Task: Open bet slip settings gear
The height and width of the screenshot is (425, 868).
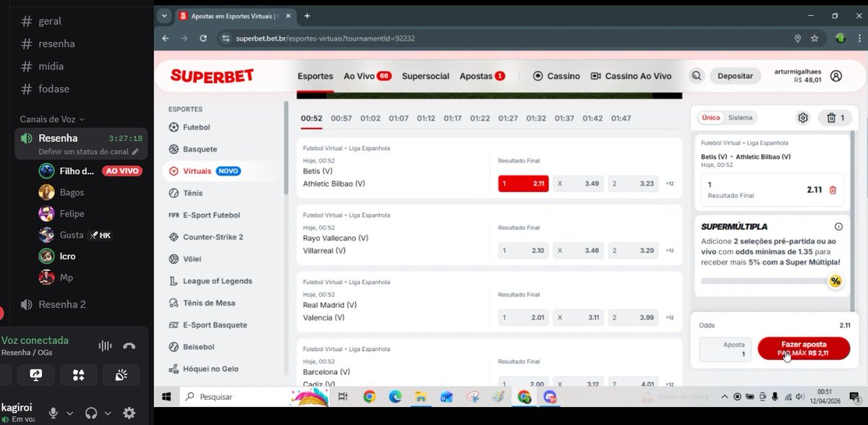Action: (x=803, y=118)
